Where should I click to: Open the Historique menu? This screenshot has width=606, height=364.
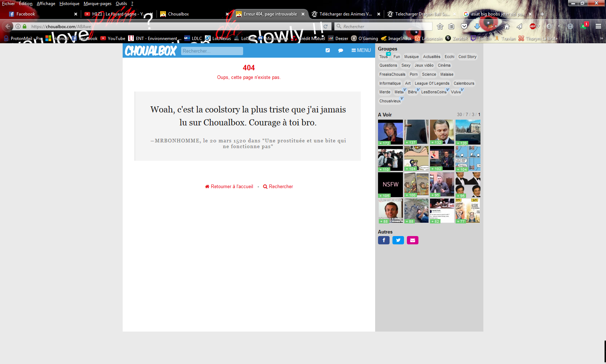(69, 4)
